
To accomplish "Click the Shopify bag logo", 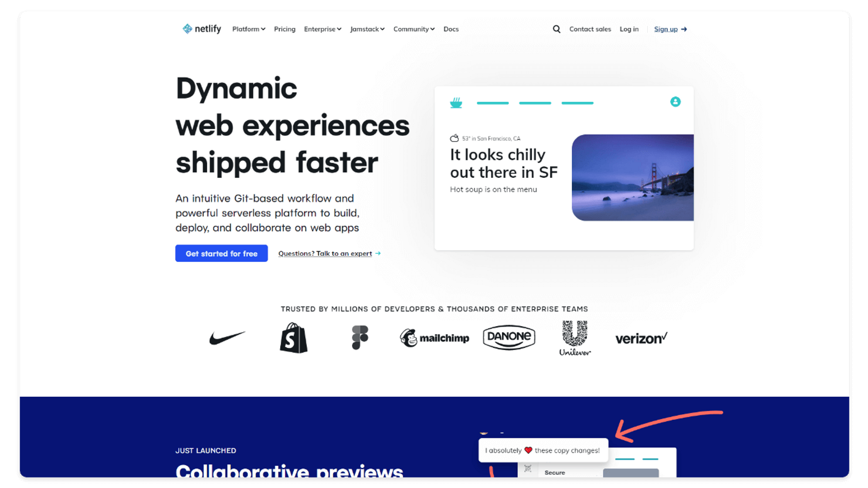I will 293,338.
